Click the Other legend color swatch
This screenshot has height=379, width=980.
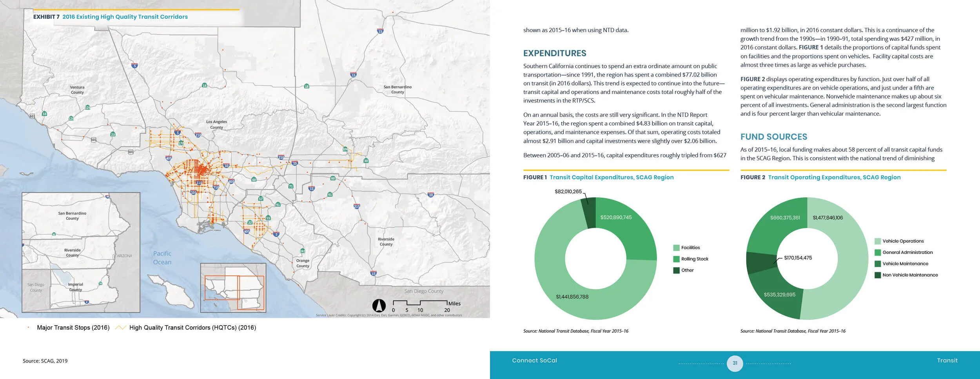tap(676, 270)
